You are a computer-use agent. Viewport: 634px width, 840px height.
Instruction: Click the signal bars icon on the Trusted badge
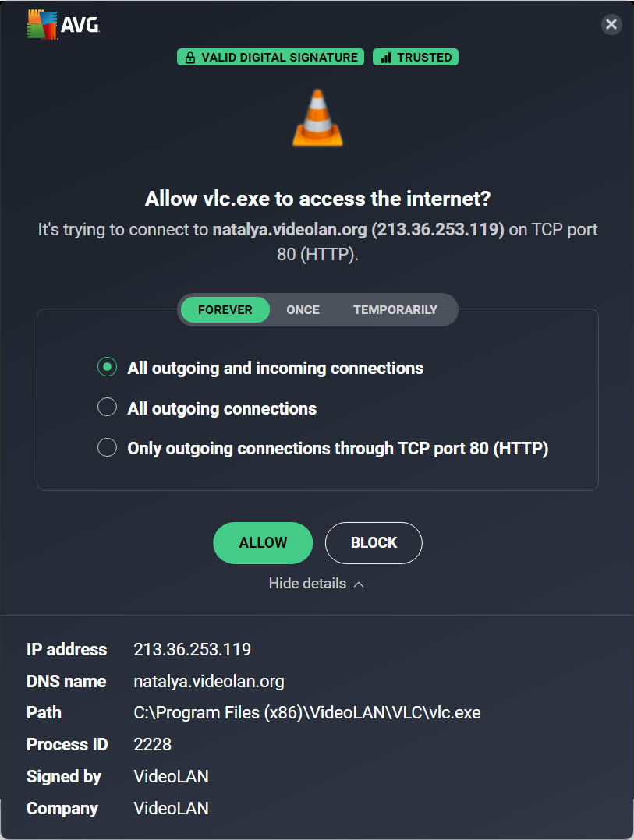[386, 58]
